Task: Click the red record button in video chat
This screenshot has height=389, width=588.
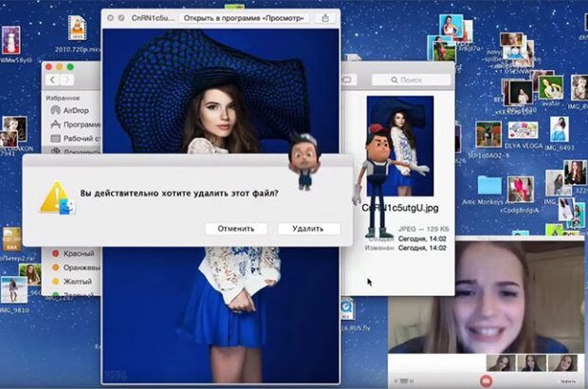Action: pyautogui.click(x=486, y=380)
